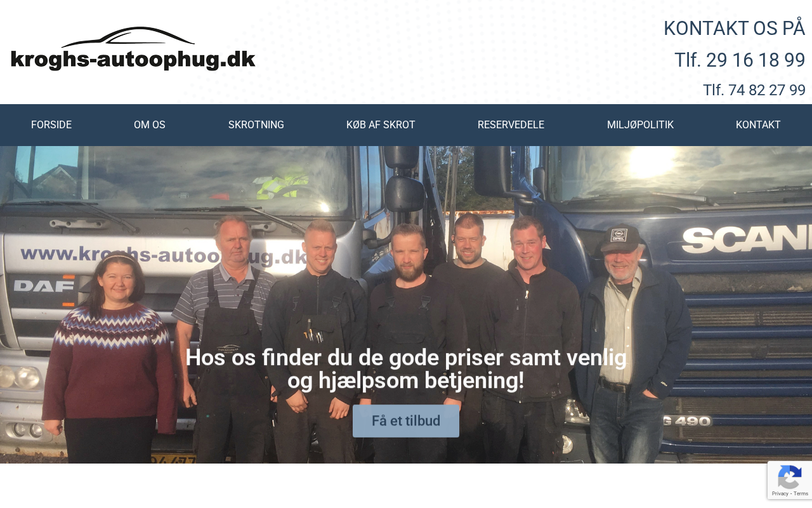Screen dimensions: 812x508
Task: Select Skrotning in the navigation bar
Action: tap(256, 125)
